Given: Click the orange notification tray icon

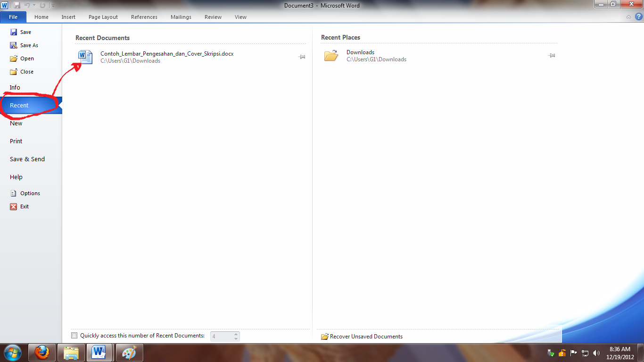Looking at the screenshot, I should 562,353.
